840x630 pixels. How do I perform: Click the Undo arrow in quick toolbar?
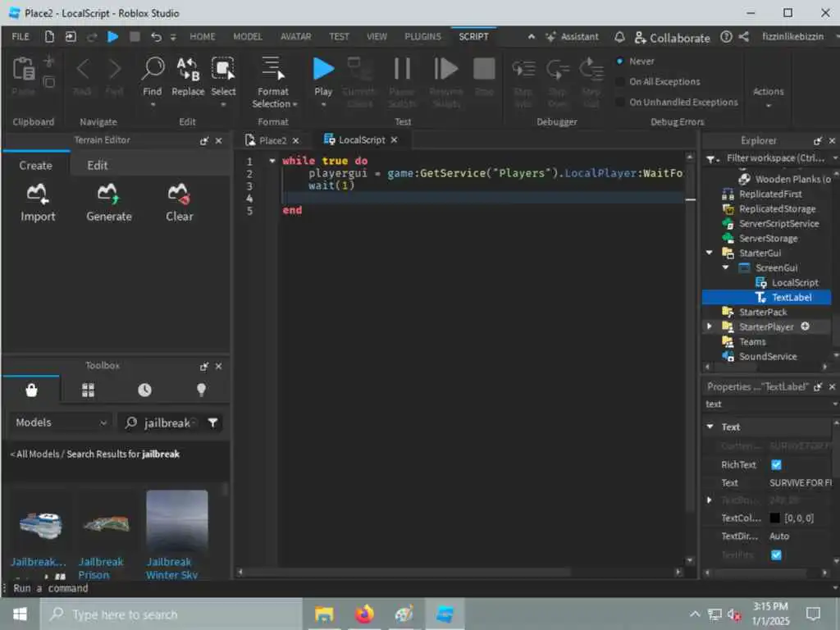point(156,36)
